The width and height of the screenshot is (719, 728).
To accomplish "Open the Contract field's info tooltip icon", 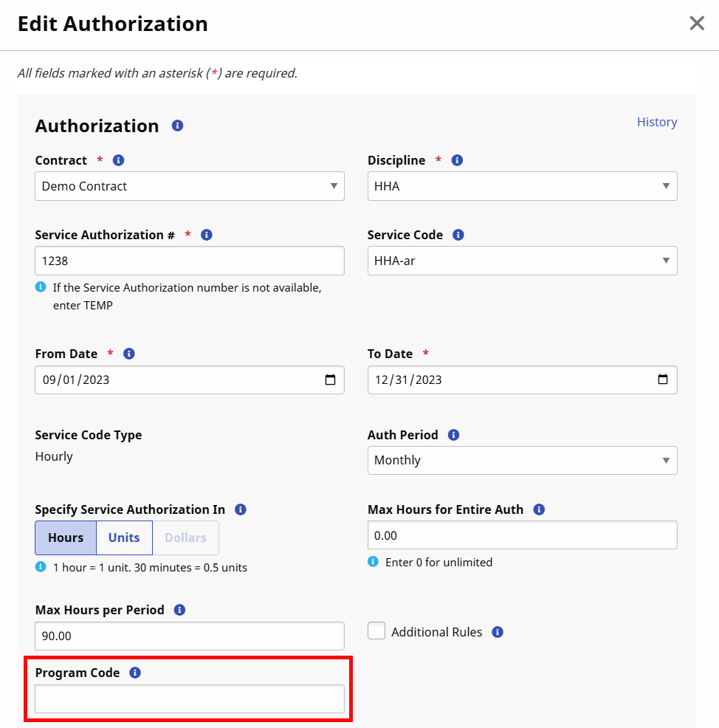I will (119, 160).
